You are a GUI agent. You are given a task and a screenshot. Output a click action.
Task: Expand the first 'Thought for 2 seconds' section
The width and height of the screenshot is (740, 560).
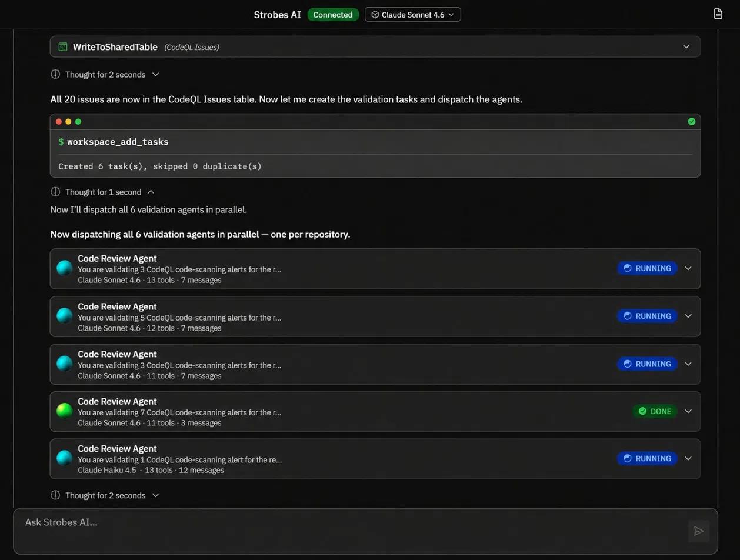155,75
